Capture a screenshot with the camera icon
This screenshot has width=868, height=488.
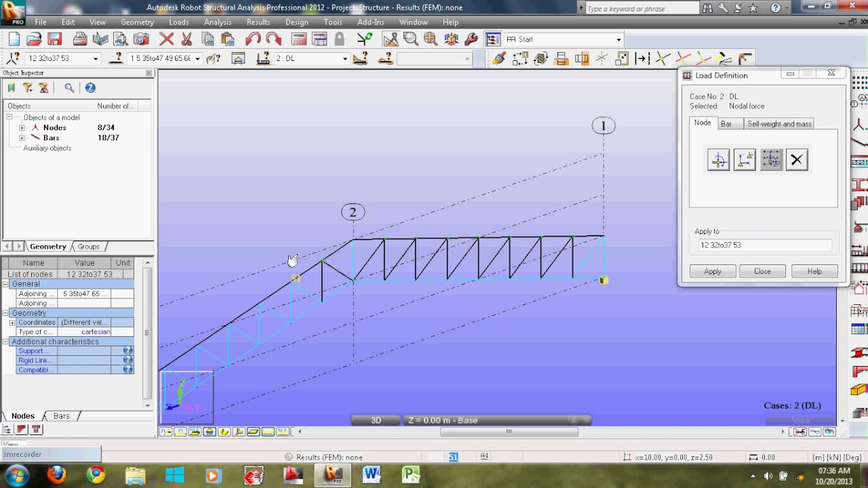[141, 39]
